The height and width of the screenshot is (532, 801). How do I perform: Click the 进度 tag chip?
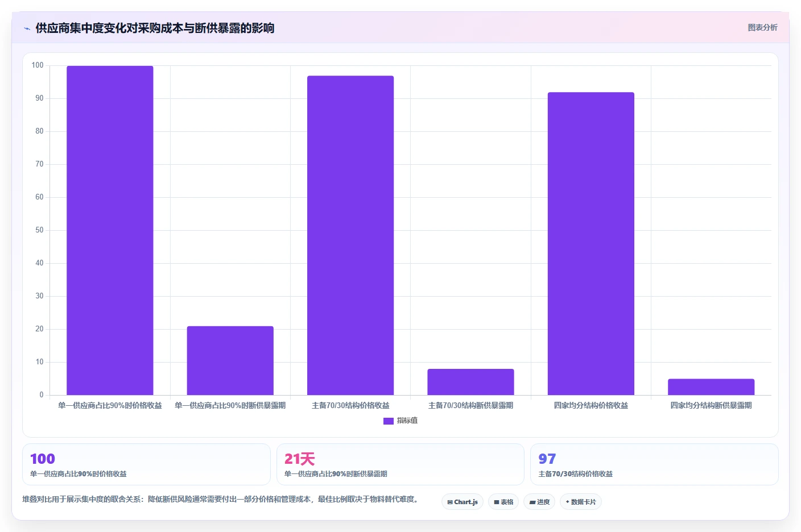point(539,502)
